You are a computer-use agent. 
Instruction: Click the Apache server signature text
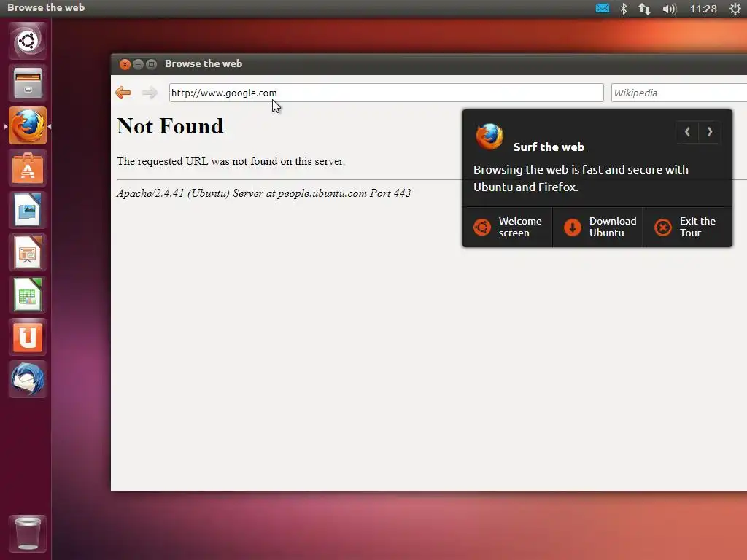point(263,192)
